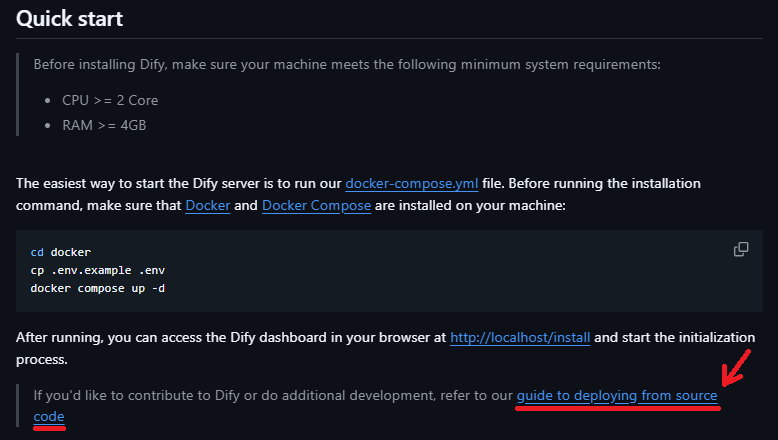Visit the http://localhost/install link
Screen dimensions: 778x440
coord(520,337)
